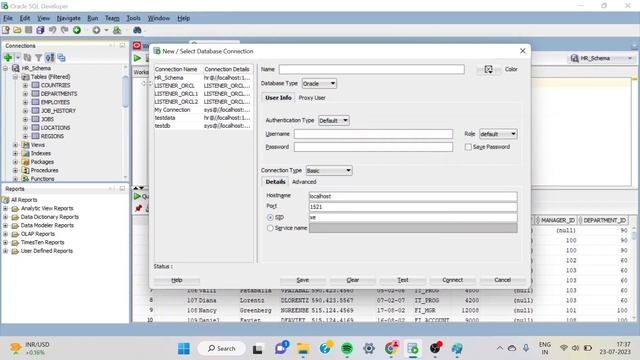Open File Explorer from the taskbar
The image size is (640, 360).
(303, 348)
